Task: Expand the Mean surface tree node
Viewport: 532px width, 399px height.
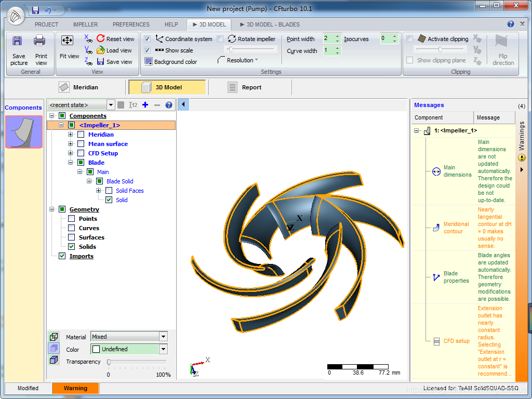Action: click(x=71, y=144)
